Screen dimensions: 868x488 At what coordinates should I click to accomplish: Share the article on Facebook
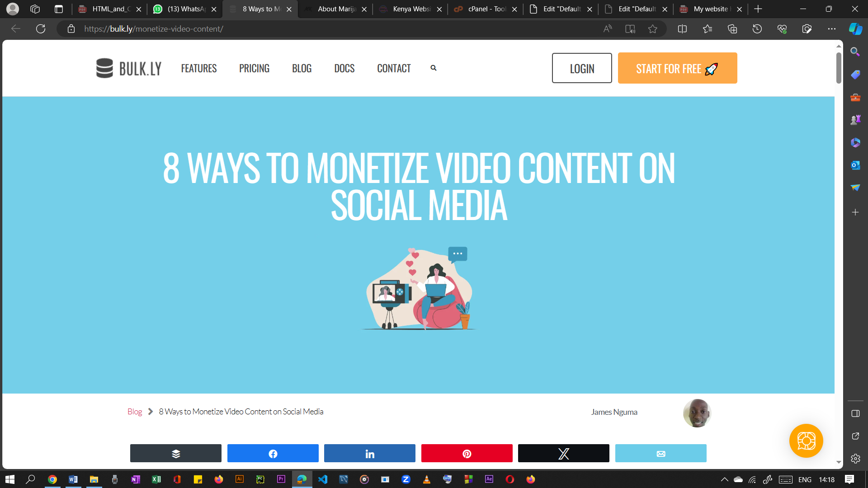tap(273, 453)
